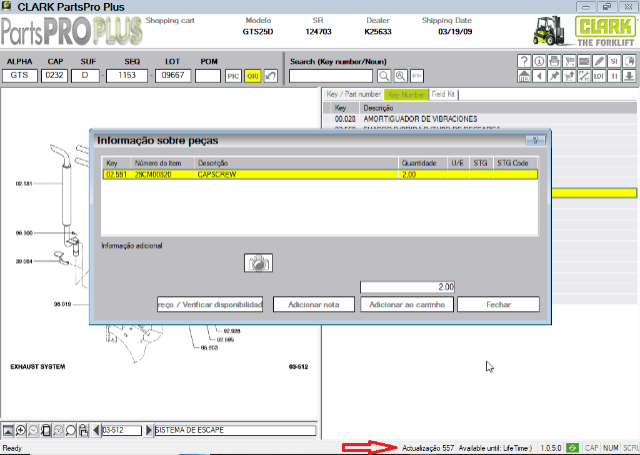This screenshot has width=640, height=455.
Task: Click the version 1.0.5.0 status entry
Action: 551,448
